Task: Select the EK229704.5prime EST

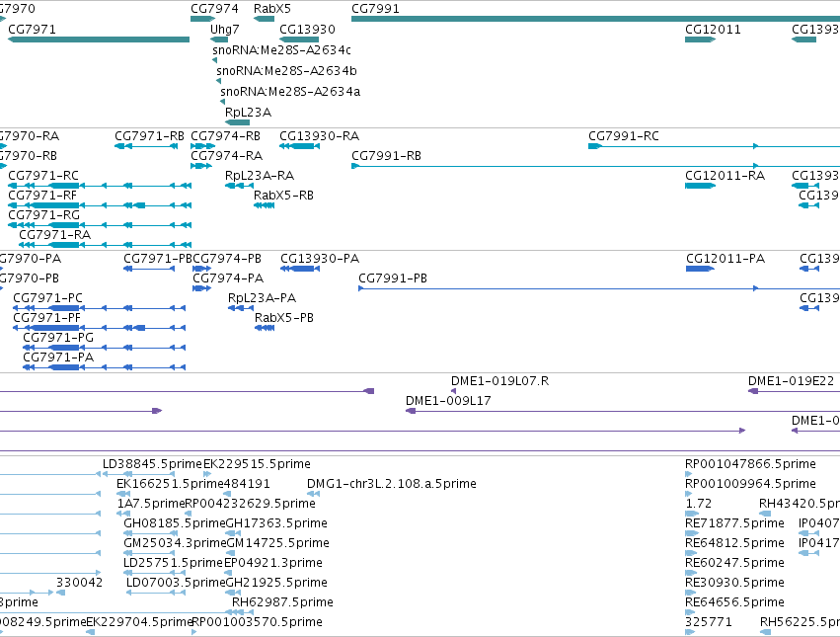Action: click(x=91, y=632)
